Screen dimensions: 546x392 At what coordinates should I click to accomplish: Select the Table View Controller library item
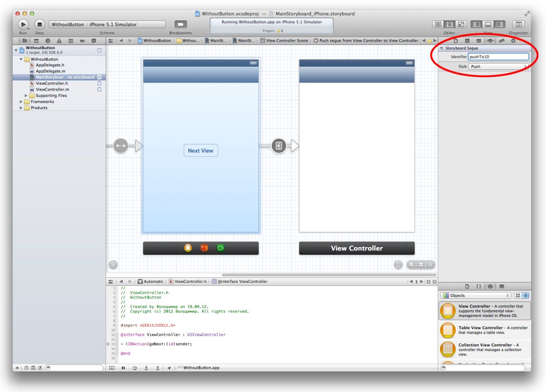coord(485,330)
